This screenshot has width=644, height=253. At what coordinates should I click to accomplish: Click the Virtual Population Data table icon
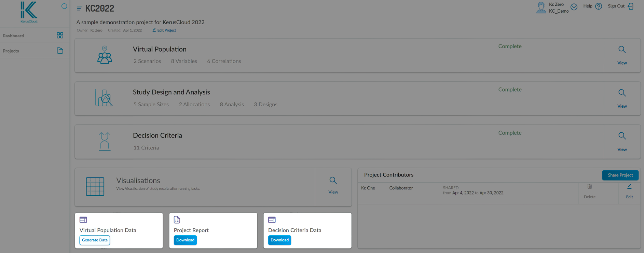83,220
